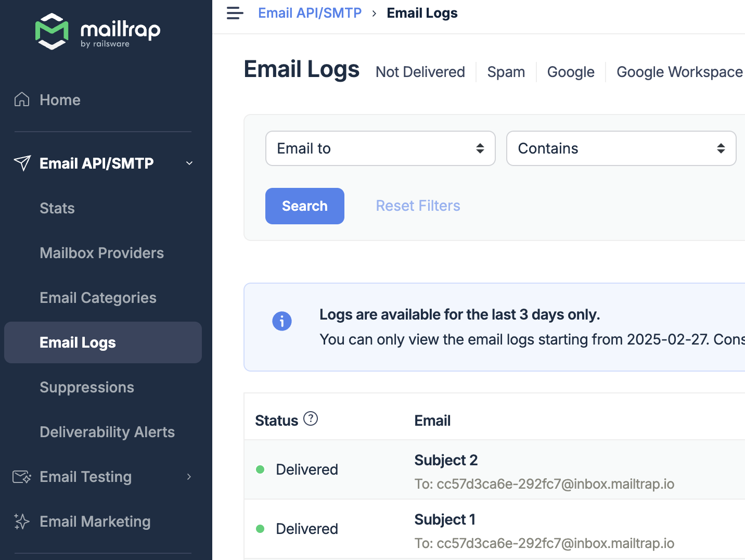Click the green status dot for Subject 1

pyautogui.click(x=261, y=529)
